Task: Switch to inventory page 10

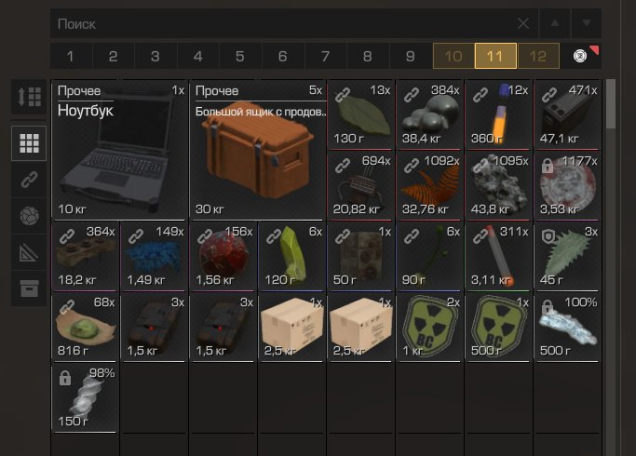Action: [453, 56]
